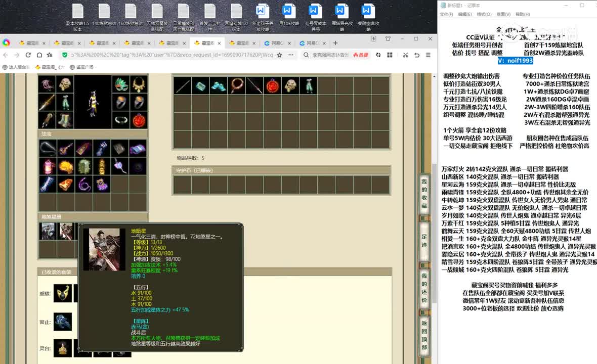Click the silver bracelet equipment icon
This screenshot has width=597, height=364.
pos(121,120)
